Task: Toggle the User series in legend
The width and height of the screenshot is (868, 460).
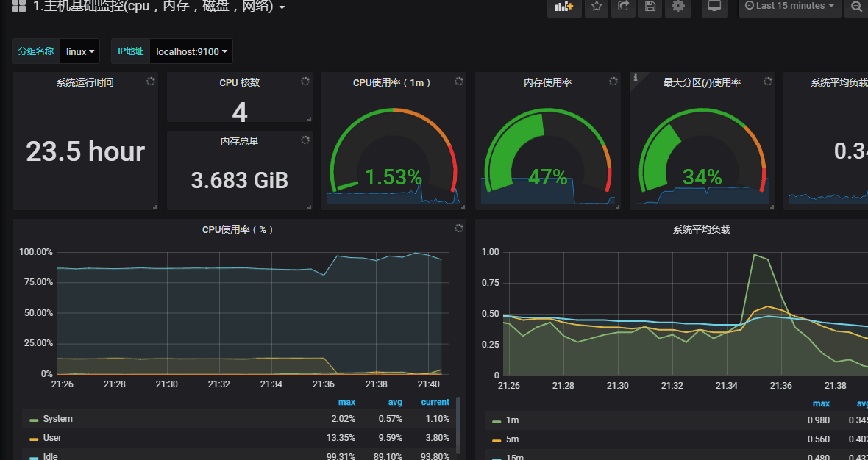Action: pos(52,437)
